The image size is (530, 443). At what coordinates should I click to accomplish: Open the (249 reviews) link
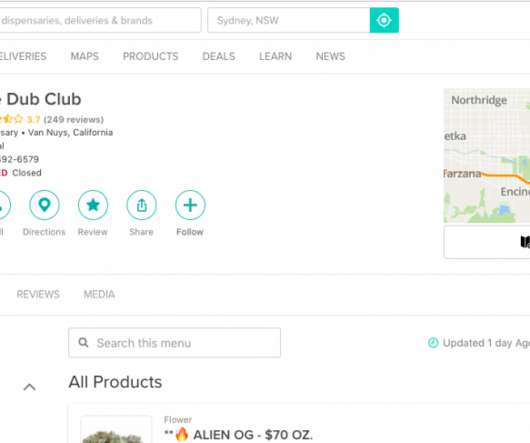point(74,120)
